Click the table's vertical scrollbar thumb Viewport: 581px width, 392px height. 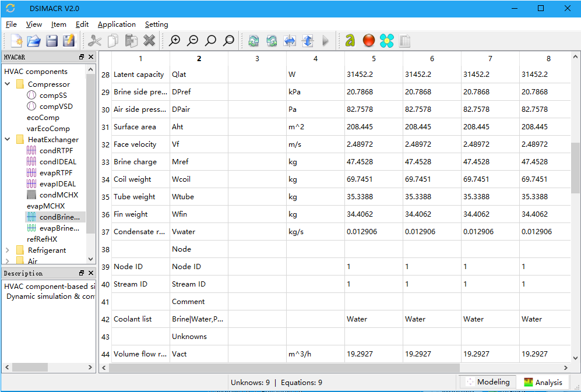coord(575,168)
